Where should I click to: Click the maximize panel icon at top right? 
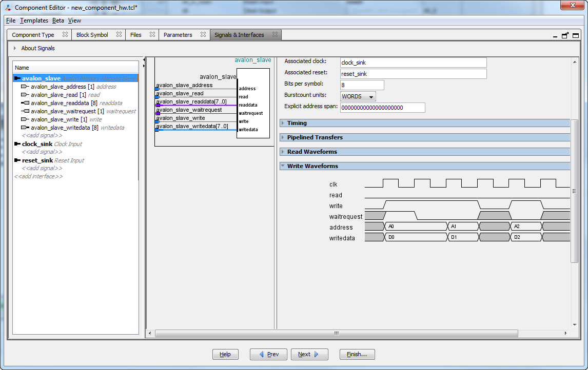click(576, 36)
